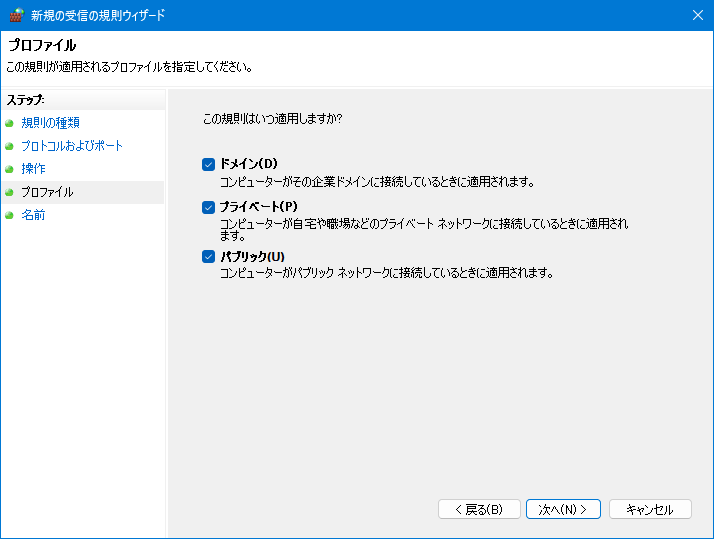The height and width of the screenshot is (539, 714).
Task: Go to the 規則の種類 step link
Action: (51, 123)
